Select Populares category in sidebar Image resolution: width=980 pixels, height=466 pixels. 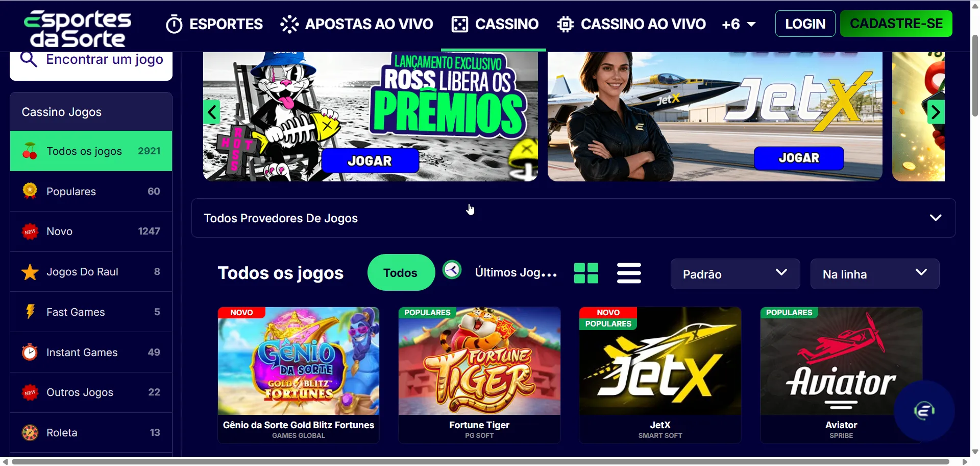coord(91,191)
